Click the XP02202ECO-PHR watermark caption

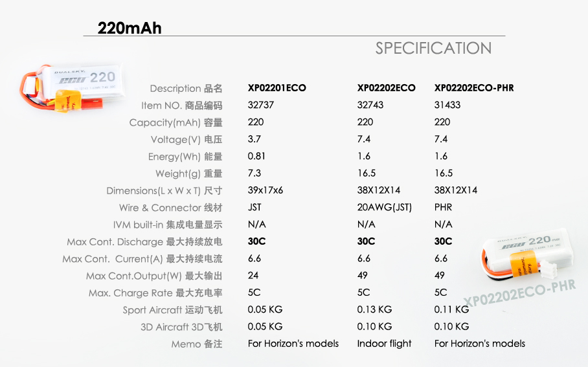(520, 291)
